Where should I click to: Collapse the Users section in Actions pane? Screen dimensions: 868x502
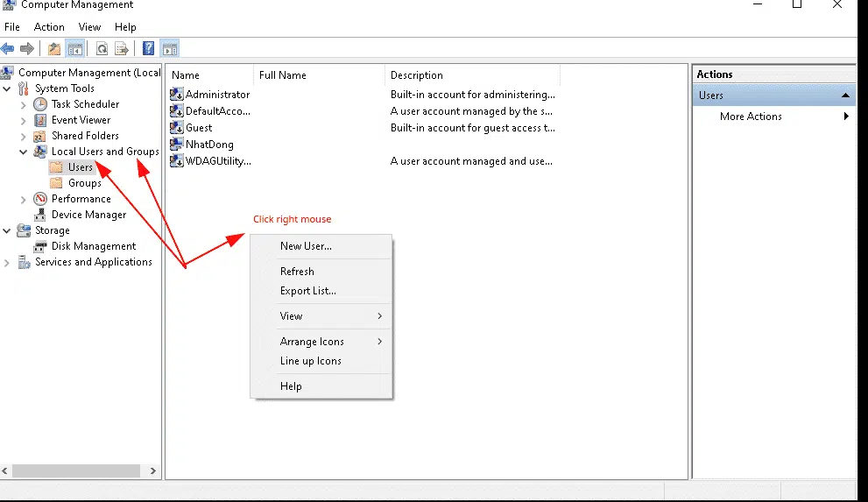(845, 95)
